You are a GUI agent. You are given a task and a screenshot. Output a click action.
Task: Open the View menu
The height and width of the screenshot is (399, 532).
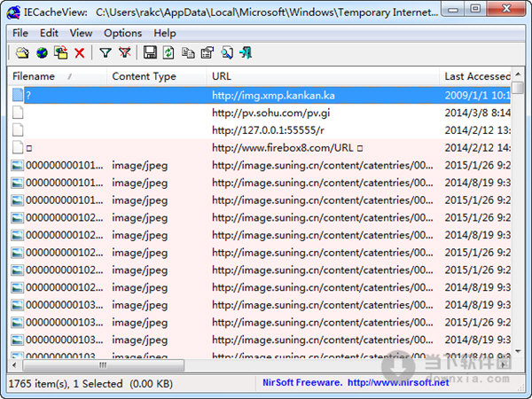point(81,34)
